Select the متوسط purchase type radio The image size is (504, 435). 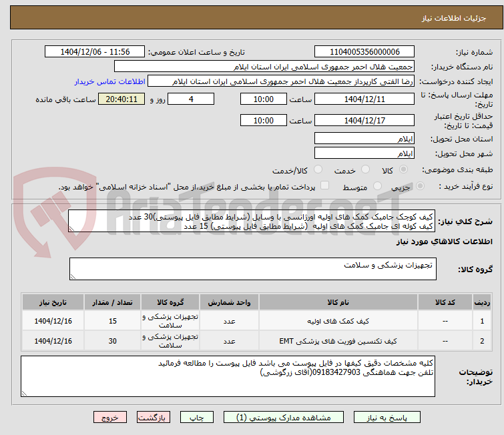pyautogui.click(x=377, y=186)
